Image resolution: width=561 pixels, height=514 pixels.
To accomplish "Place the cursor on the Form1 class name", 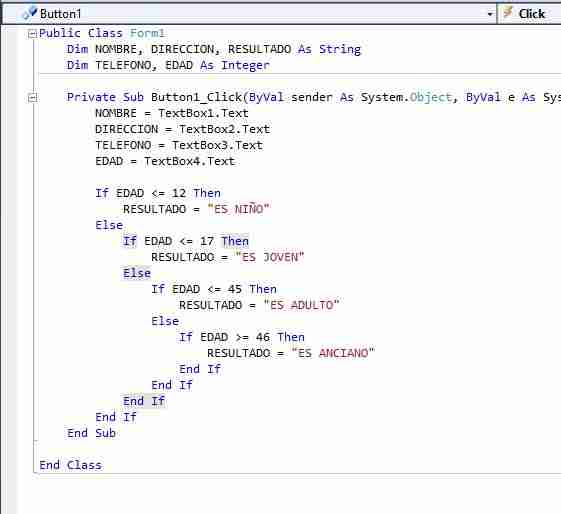I will tap(147, 33).
